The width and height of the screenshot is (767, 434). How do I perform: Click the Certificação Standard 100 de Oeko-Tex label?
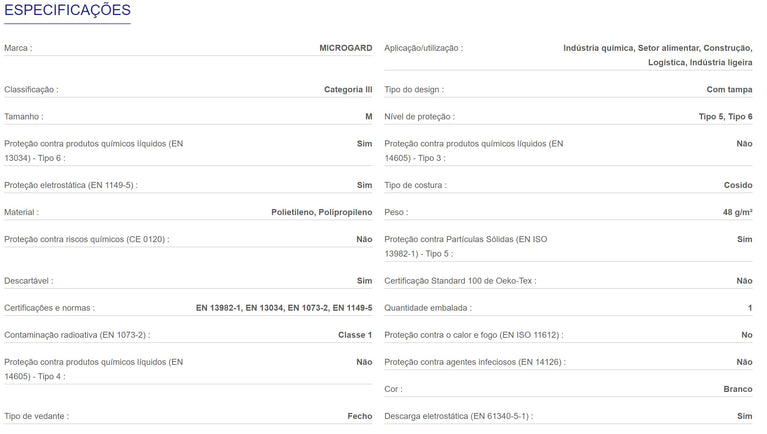(x=460, y=281)
